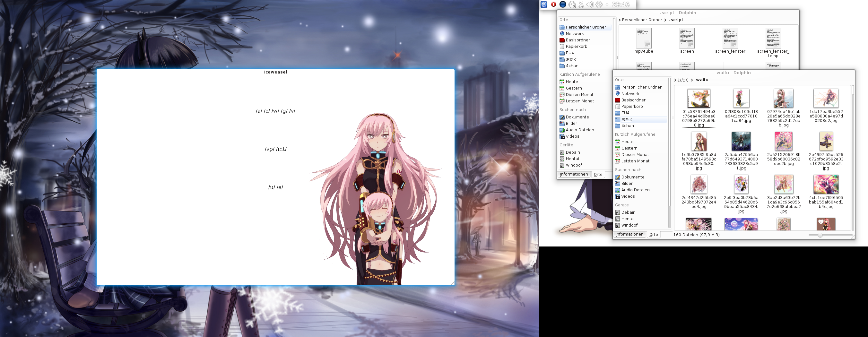Open Klipper clipboard scissors icon
The height and width of the screenshot is (337, 868).
pos(581,4)
